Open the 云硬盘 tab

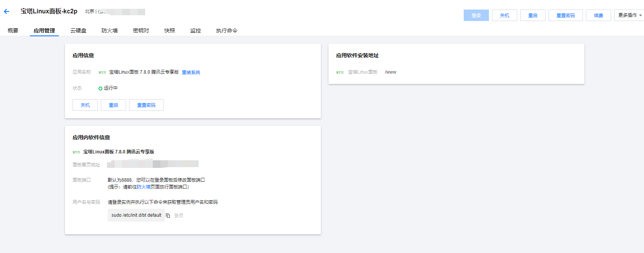tap(78, 31)
